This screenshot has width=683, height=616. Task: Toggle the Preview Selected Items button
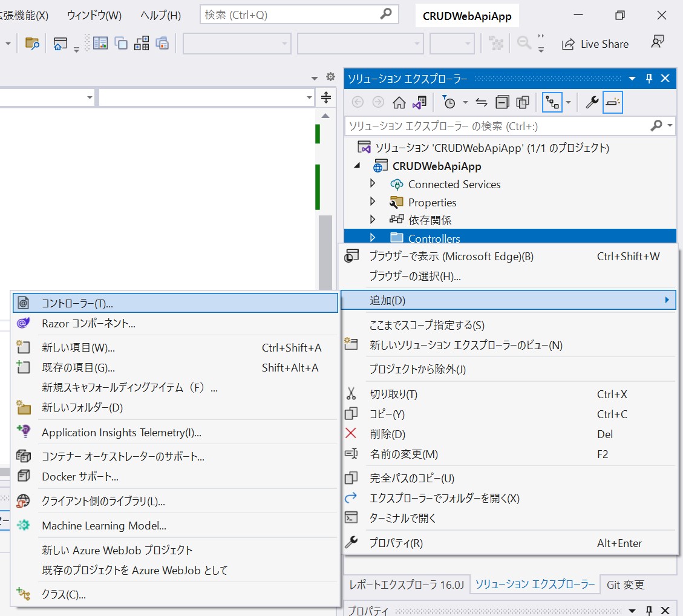[x=612, y=103]
